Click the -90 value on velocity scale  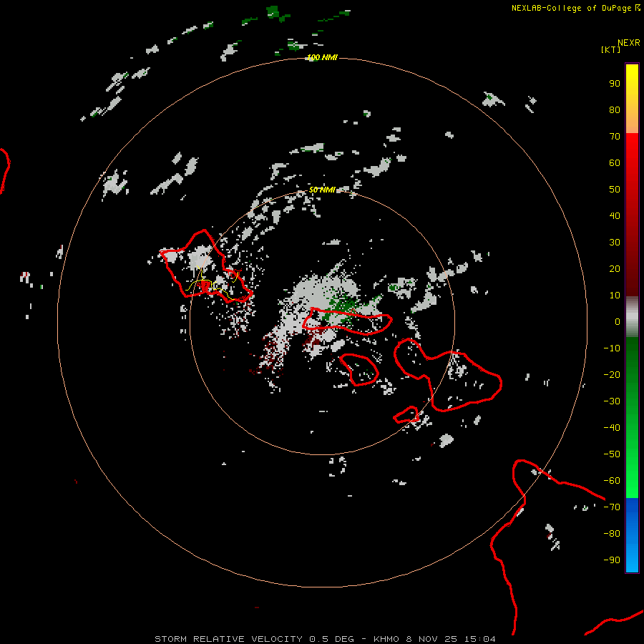click(x=612, y=560)
